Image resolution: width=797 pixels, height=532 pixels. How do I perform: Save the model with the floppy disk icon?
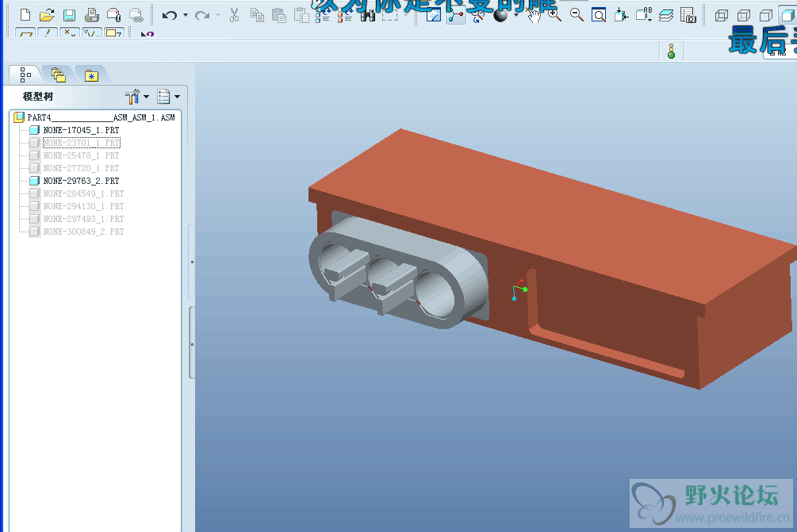click(x=69, y=15)
